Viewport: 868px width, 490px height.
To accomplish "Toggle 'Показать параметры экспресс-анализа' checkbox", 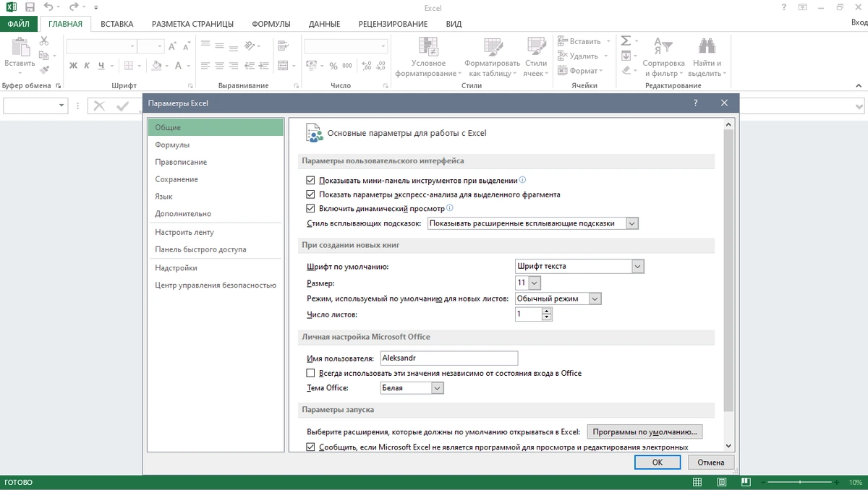I will [311, 194].
